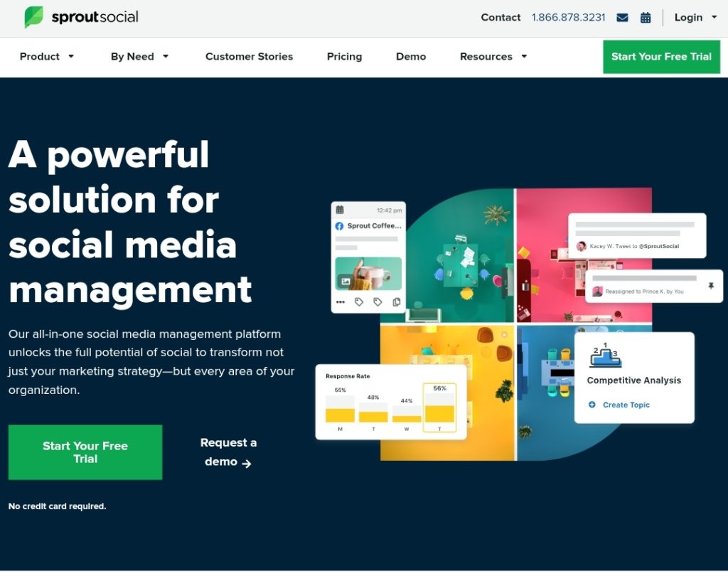This screenshot has width=728, height=576.
Task: Open the three-dot menu on the post card
Action: 341,302
